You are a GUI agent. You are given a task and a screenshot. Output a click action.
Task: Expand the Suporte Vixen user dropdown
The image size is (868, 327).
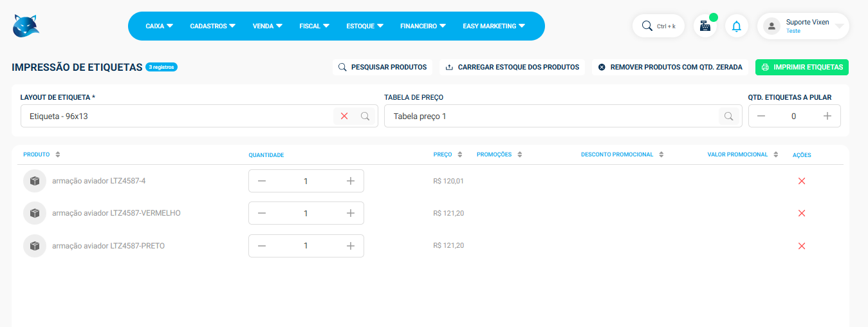click(x=839, y=26)
